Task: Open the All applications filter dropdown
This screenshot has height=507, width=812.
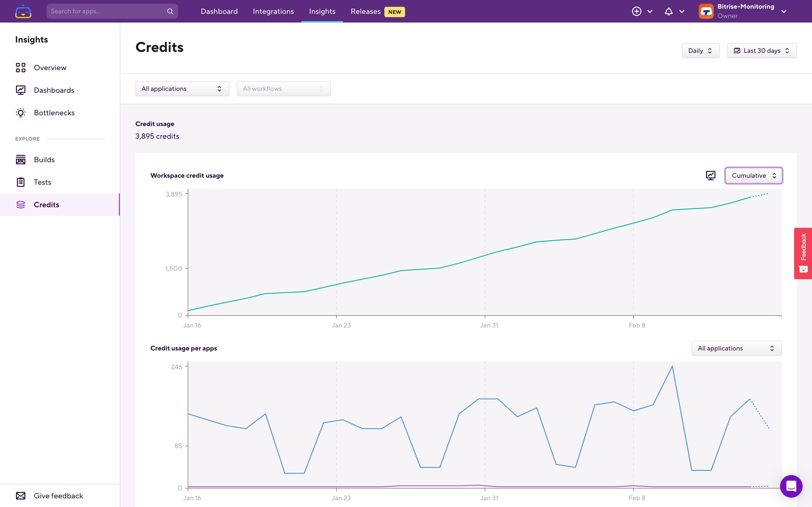Action: 182,89
